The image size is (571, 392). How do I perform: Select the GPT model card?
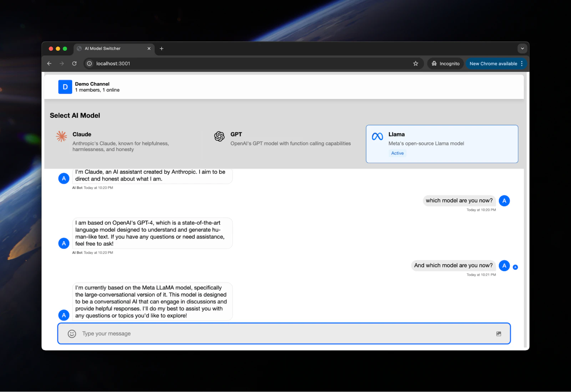pyautogui.click(x=284, y=144)
